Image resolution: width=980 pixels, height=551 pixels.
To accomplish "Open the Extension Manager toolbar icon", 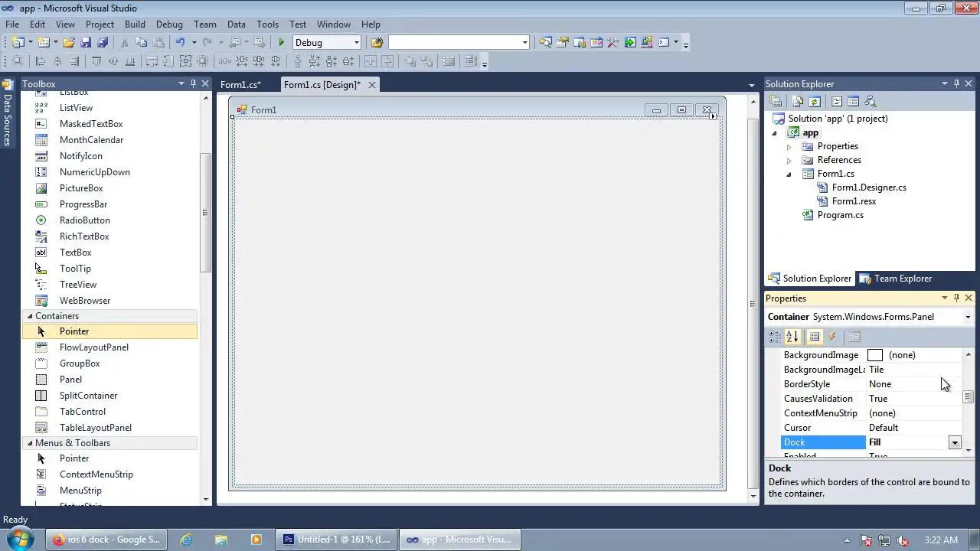I will click(x=647, y=42).
